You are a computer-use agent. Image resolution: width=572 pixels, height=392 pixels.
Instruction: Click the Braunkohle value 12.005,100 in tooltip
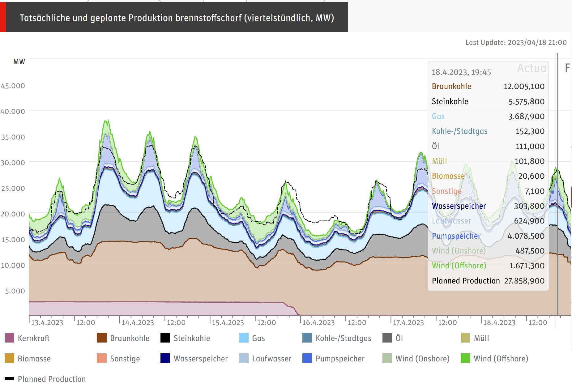524,86
